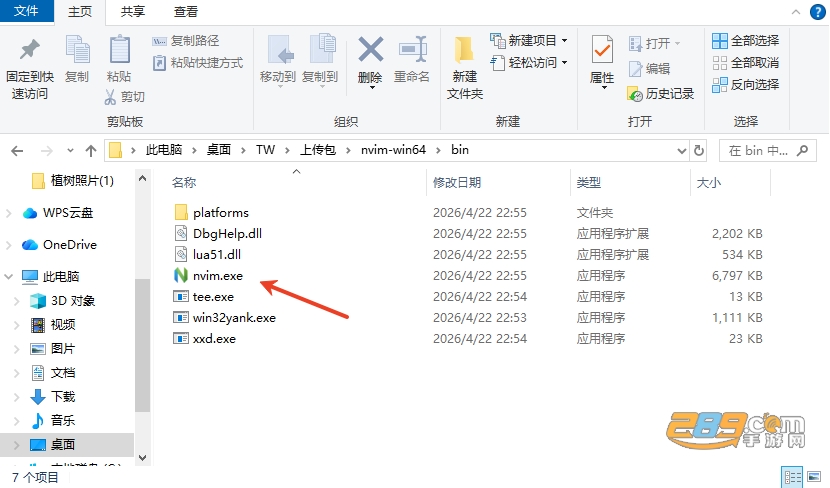This screenshot has height=488, width=830.
Task: Create a 新建文件夹 new folder
Action: [x=465, y=68]
